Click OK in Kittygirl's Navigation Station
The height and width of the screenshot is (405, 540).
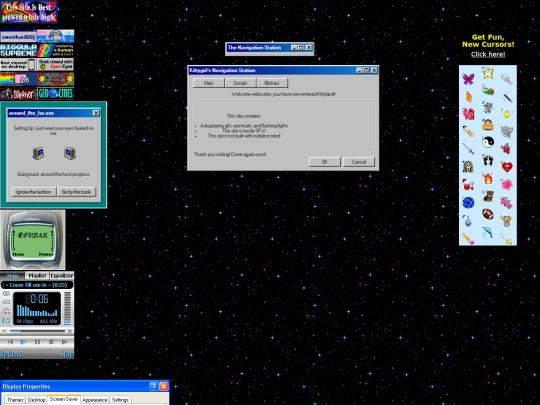coord(325,162)
